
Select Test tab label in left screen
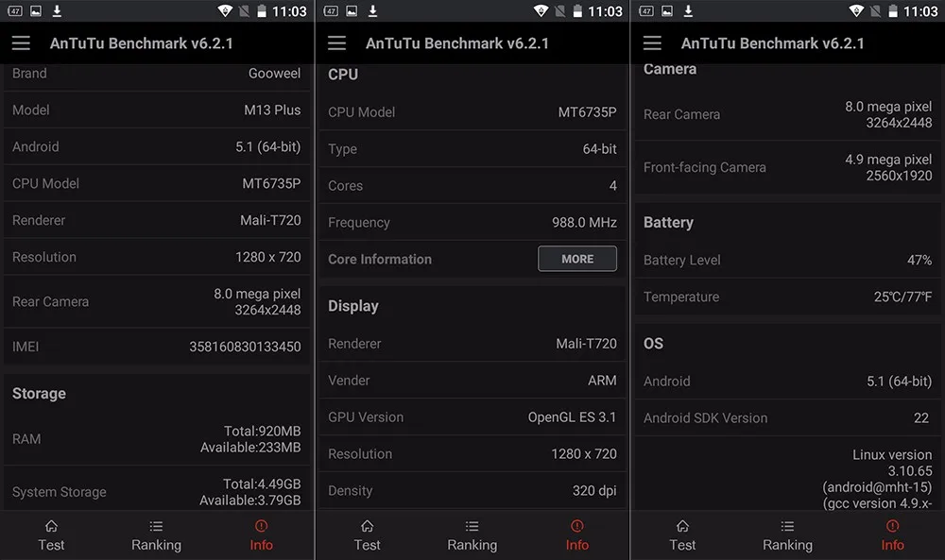[x=51, y=545]
